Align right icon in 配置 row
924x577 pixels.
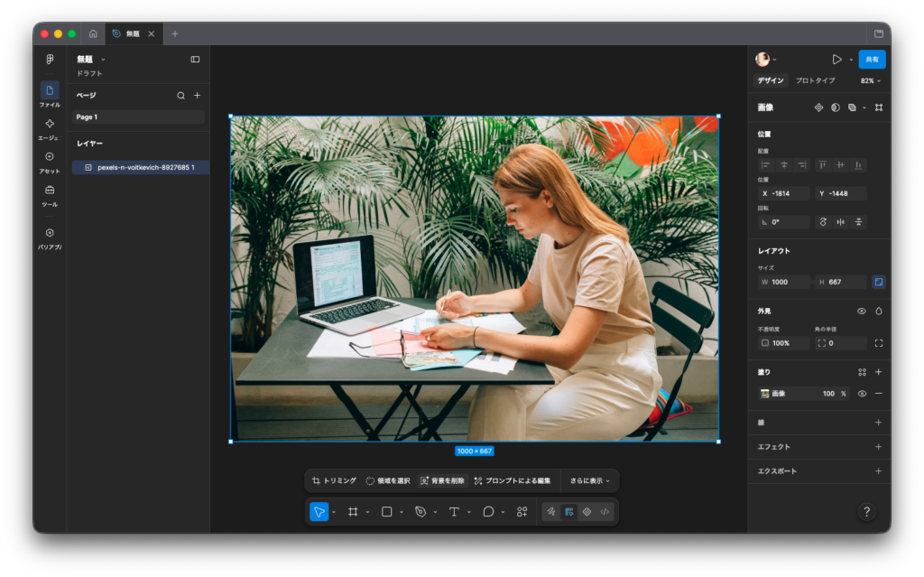[802, 165]
